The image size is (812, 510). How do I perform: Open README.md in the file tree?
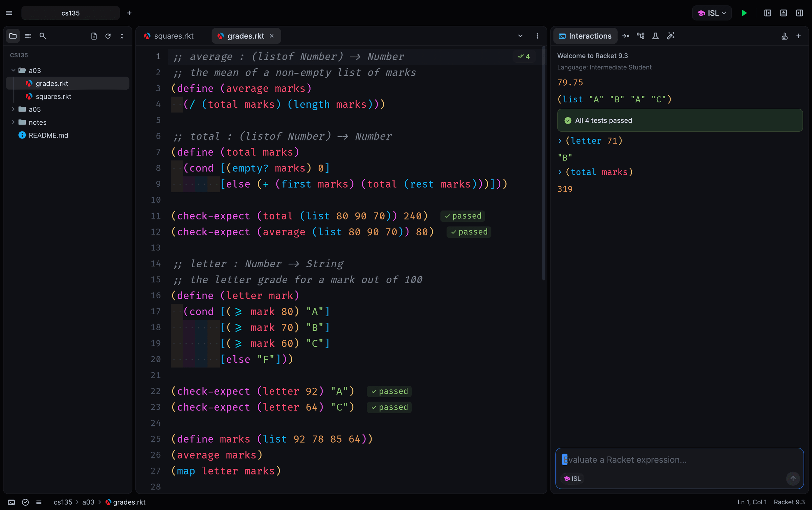pos(68,135)
